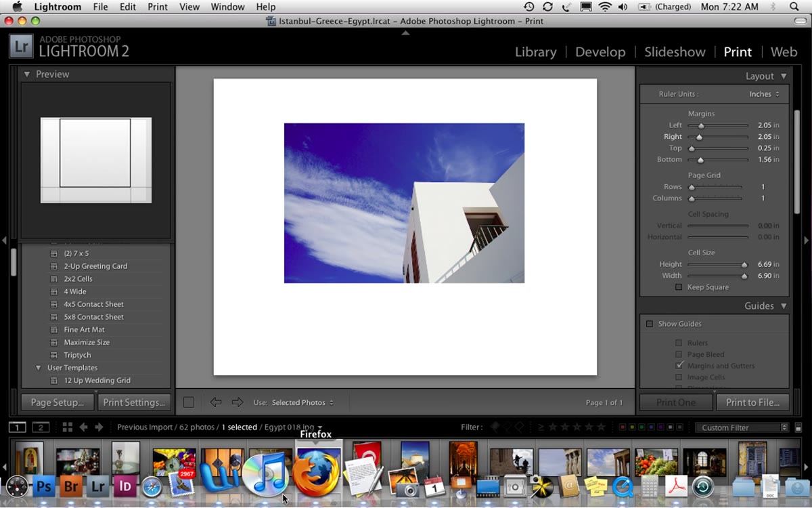Click the Print to File... button
The image size is (812, 508).
[752, 402]
